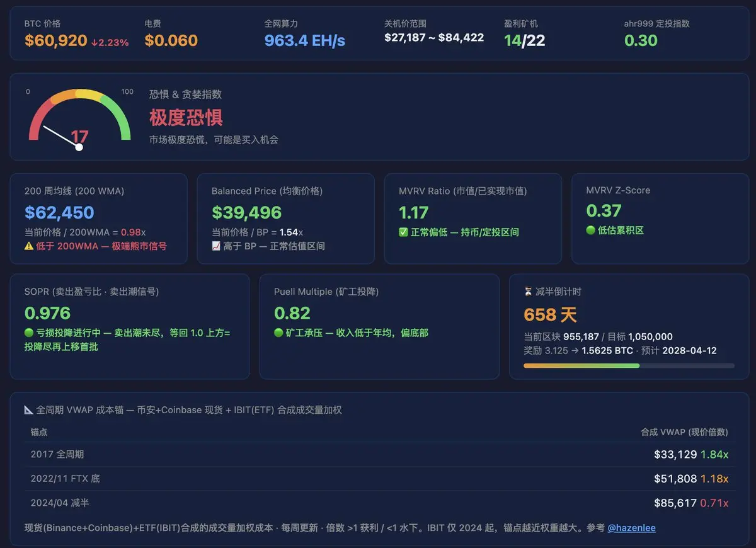Click the SOPR (卖出盈亏比 · 卖出潮信号) card title

91,292
